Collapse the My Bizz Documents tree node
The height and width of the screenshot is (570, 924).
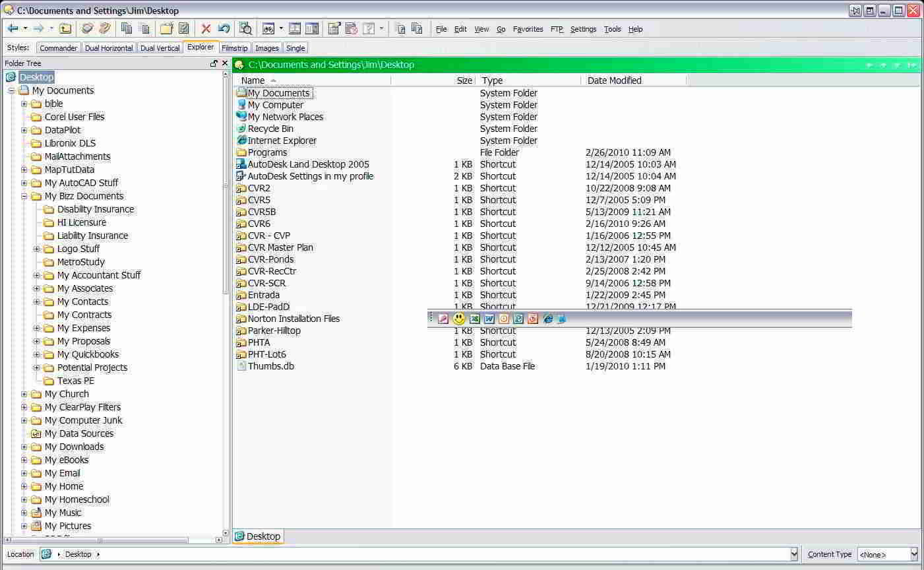[24, 196]
